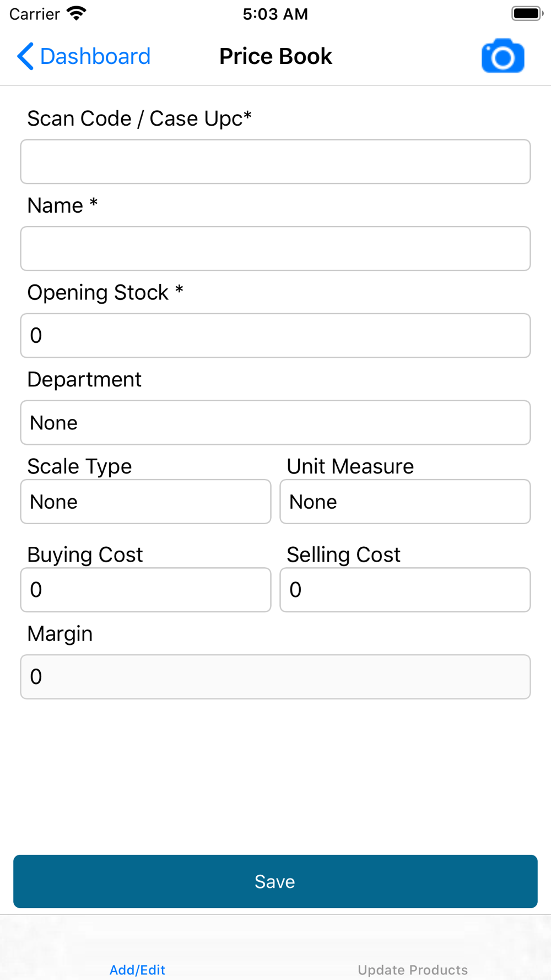Viewport: 551px width, 980px height.
Task: Tap the Wi-Fi status icon
Action: (77, 13)
